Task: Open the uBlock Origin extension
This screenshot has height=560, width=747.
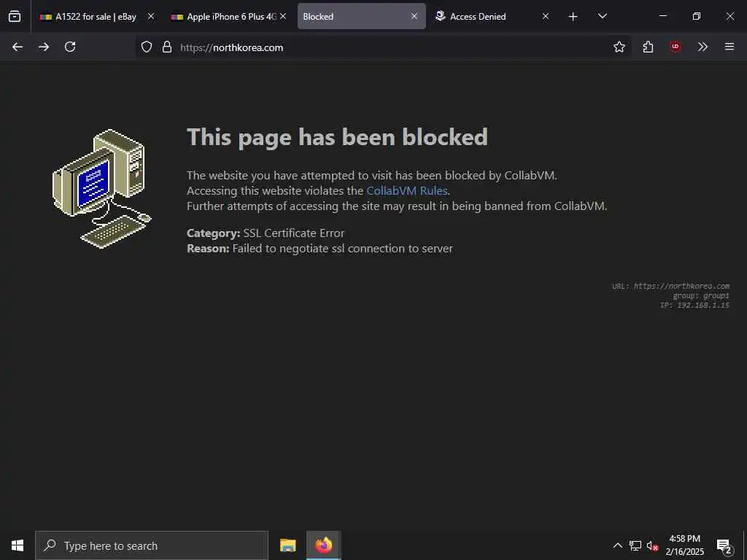Action: tap(675, 47)
